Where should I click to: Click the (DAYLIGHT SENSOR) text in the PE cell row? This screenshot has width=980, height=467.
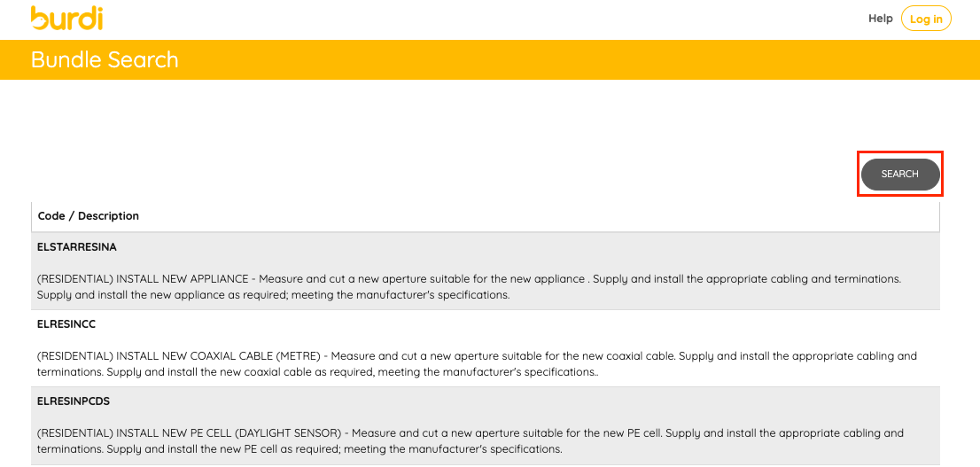click(279, 433)
